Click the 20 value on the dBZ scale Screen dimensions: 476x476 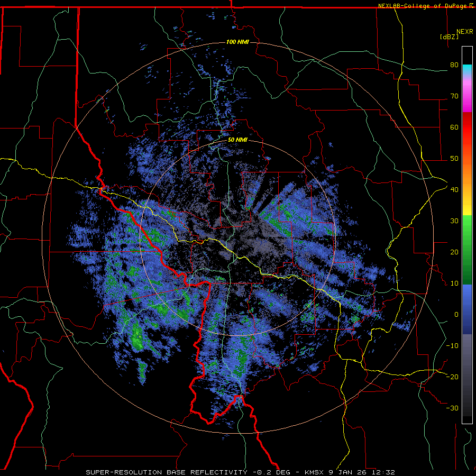(x=454, y=252)
